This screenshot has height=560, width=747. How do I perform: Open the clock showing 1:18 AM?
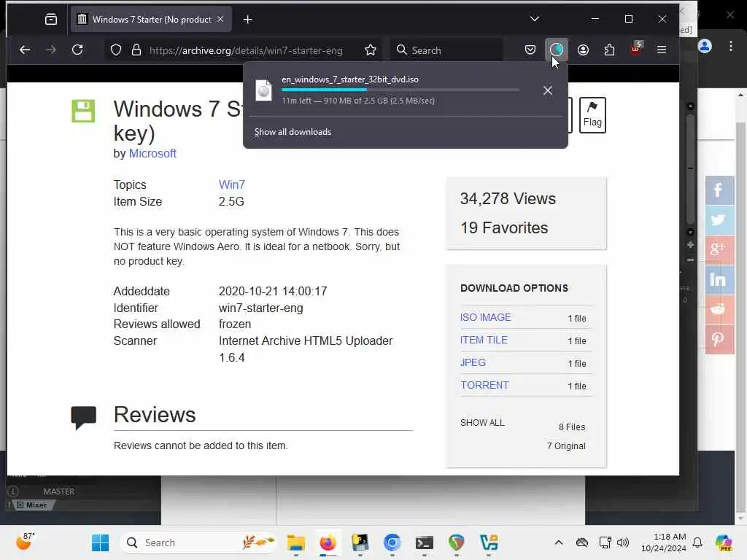coord(664,542)
